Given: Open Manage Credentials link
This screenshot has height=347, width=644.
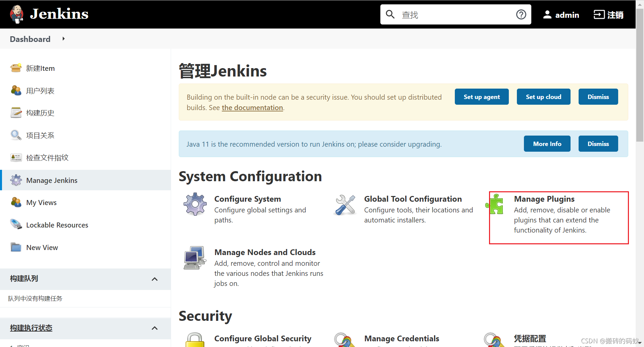Looking at the screenshot, I should click(401, 338).
